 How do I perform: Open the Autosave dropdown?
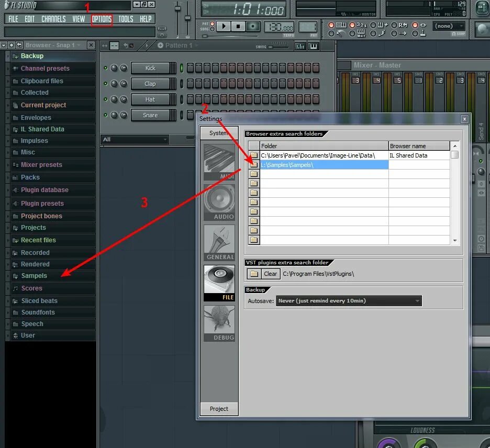[349, 301]
